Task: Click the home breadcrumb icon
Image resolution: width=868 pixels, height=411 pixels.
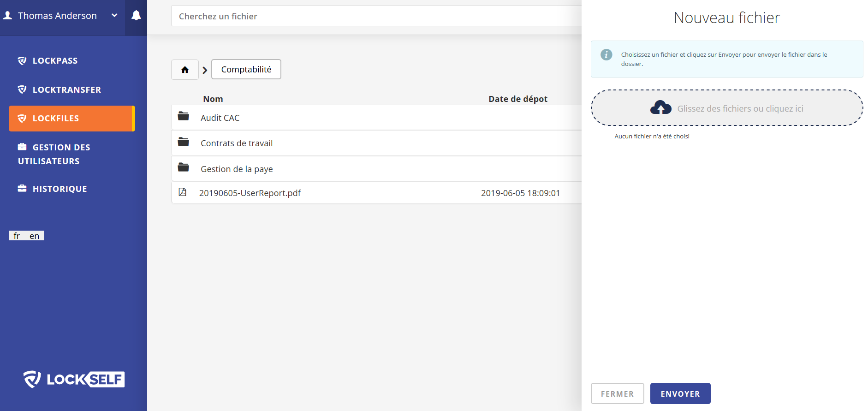Action: click(x=185, y=70)
